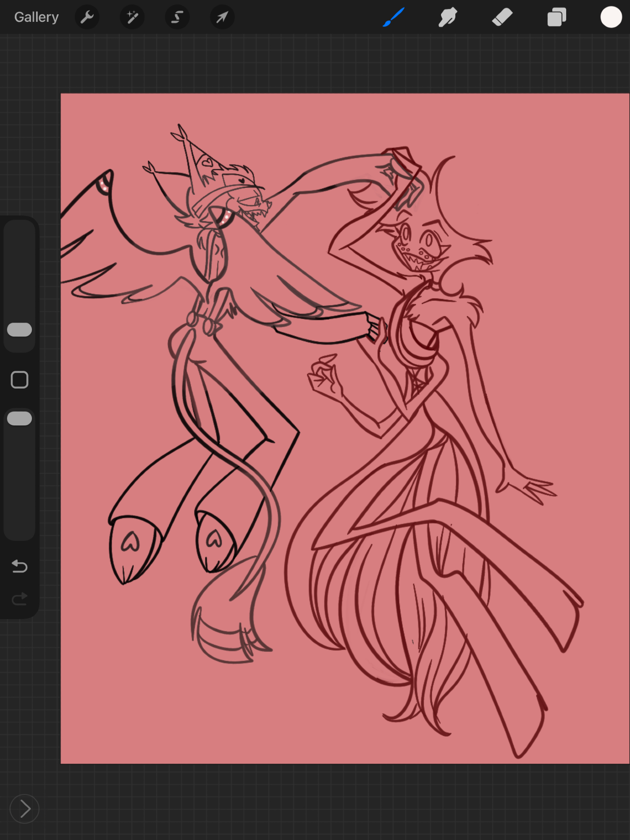Open Adjustments magic wand menu

pyautogui.click(x=132, y=18)
